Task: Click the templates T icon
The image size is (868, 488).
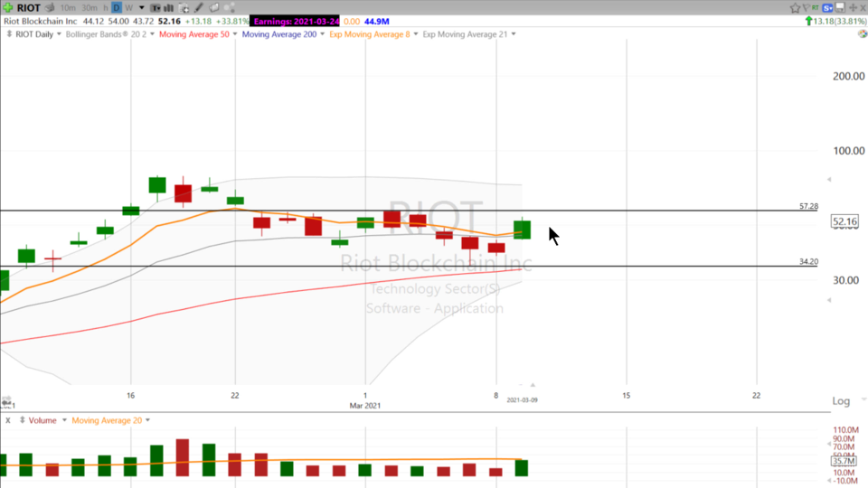Action: pos(156,8)
